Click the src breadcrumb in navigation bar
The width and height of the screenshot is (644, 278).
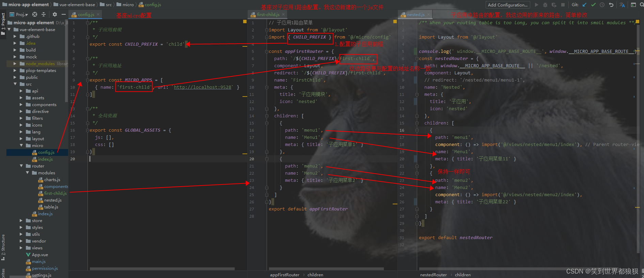tap(106, 5)
